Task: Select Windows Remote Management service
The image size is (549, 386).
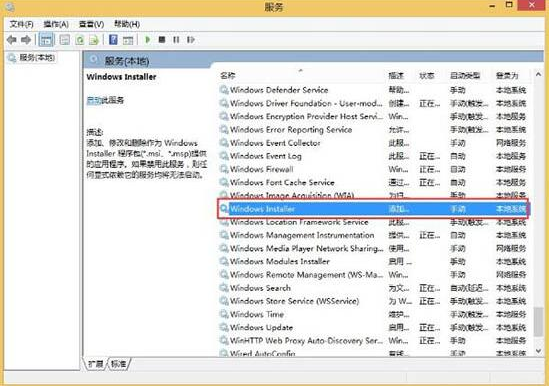Action: pos(373,275)
